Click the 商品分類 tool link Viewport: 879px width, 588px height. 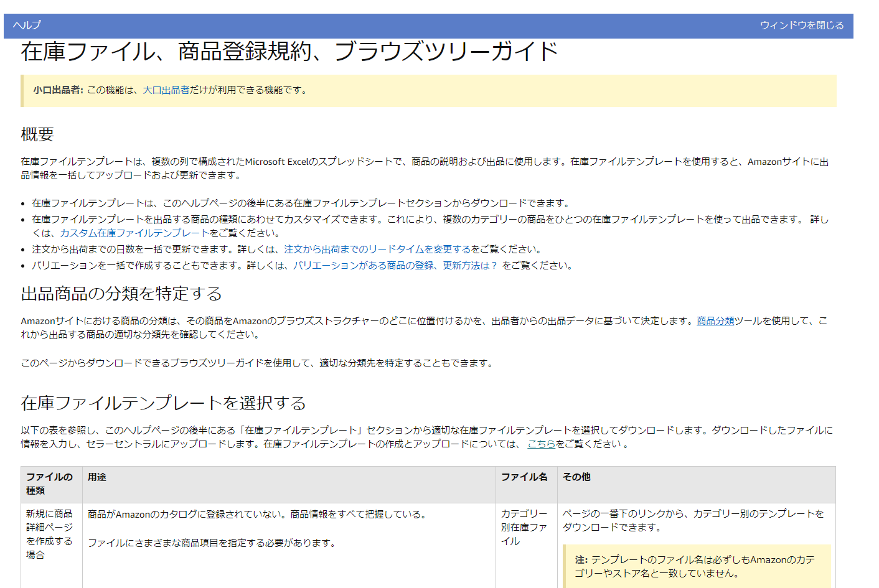[715, 321]
